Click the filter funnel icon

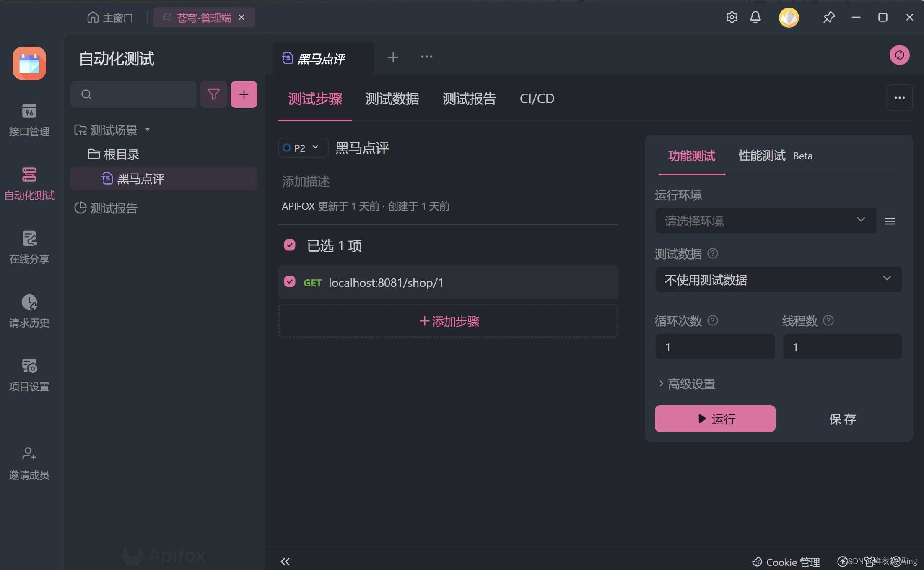click(213, 94)
